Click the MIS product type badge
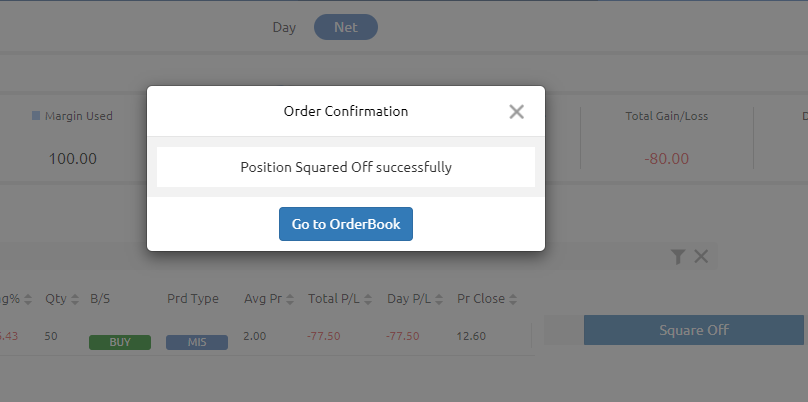 197,342
